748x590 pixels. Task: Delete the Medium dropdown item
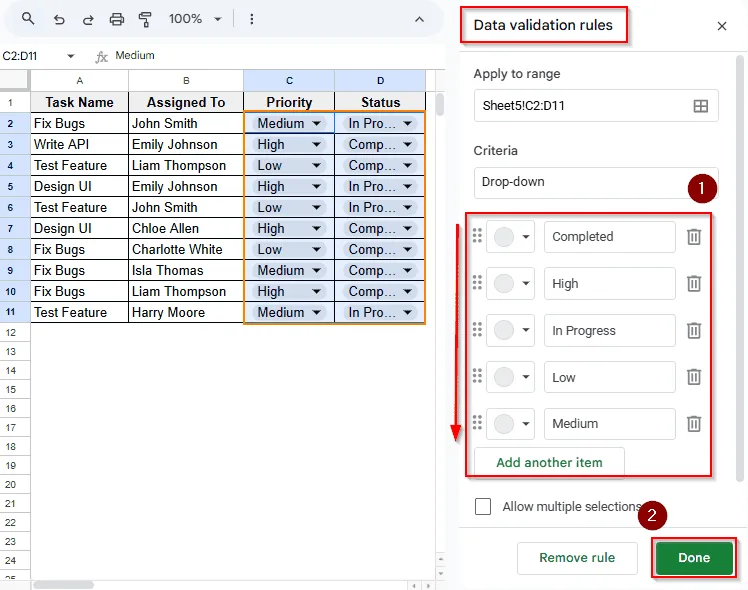coord(694,424)
